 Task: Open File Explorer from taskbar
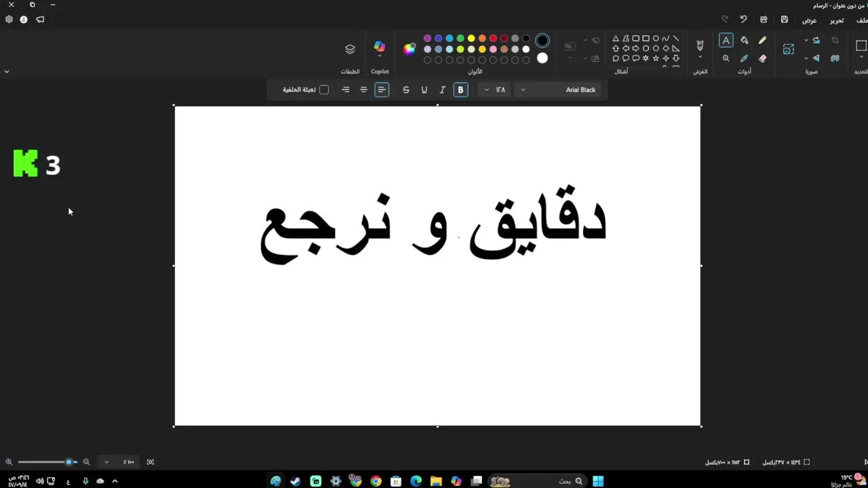[x=436, y=481]
